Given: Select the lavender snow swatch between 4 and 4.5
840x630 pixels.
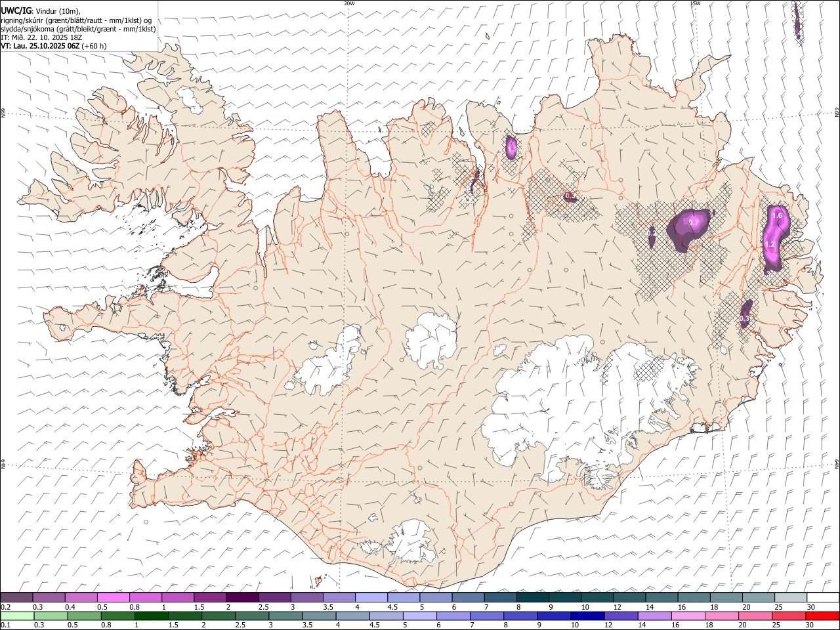Looking at the screenshot, I should pyautogui.click(x=371, y=597).
